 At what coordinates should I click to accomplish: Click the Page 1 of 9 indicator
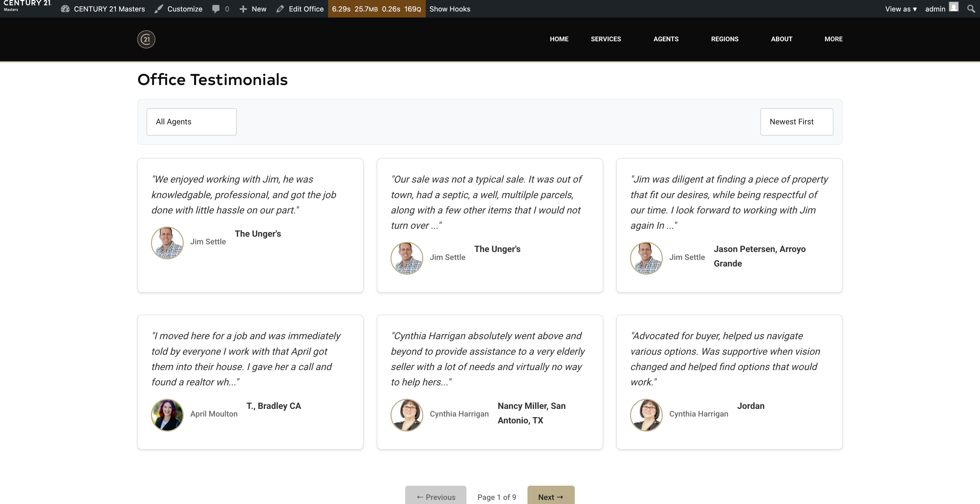[x=497, y=497]
